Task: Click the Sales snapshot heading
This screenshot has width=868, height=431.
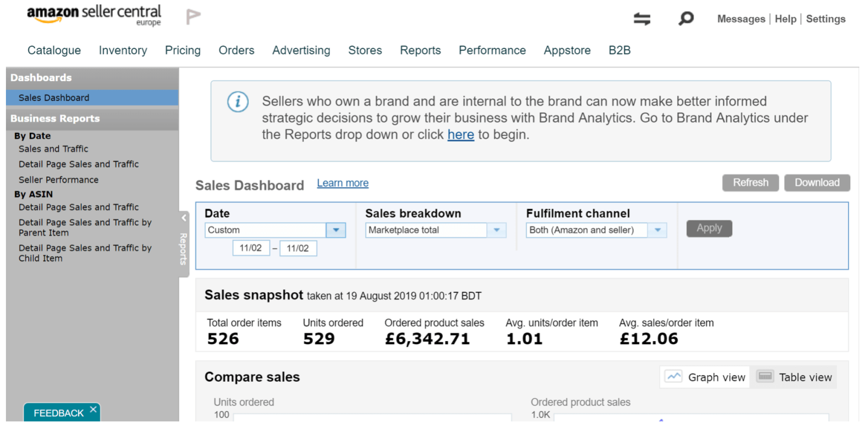Action: coord(254,295)
